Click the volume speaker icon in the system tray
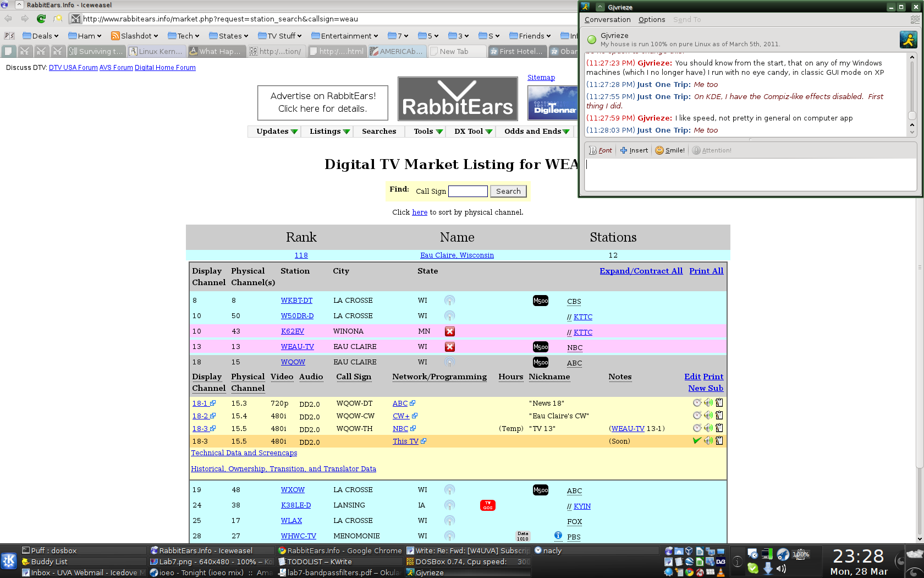Viewport: 924px width, 578px height. tap(781, 569)
